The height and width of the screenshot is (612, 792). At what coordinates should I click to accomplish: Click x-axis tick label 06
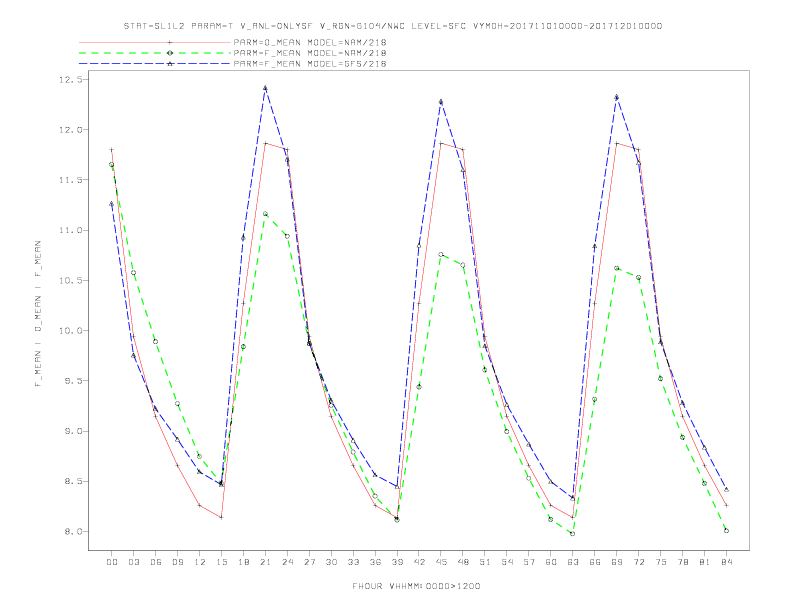point(156,562)
